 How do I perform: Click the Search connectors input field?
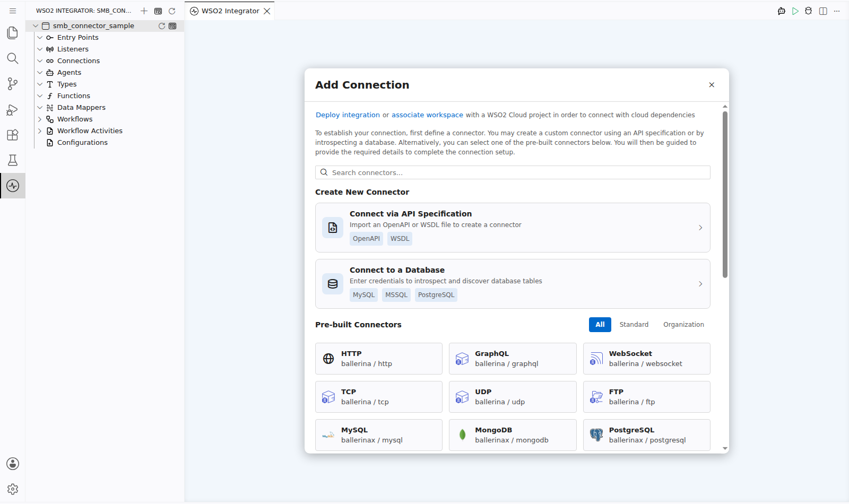coord(513,172)
